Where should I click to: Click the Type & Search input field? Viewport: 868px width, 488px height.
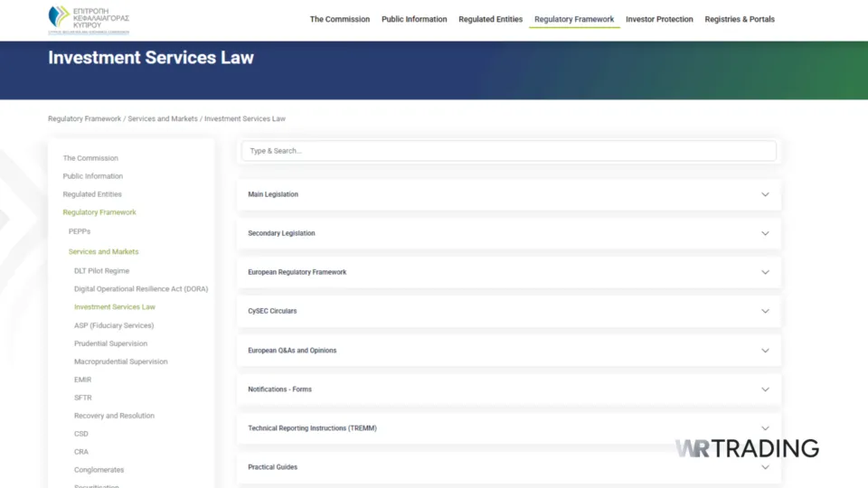[x=508, y=151]
